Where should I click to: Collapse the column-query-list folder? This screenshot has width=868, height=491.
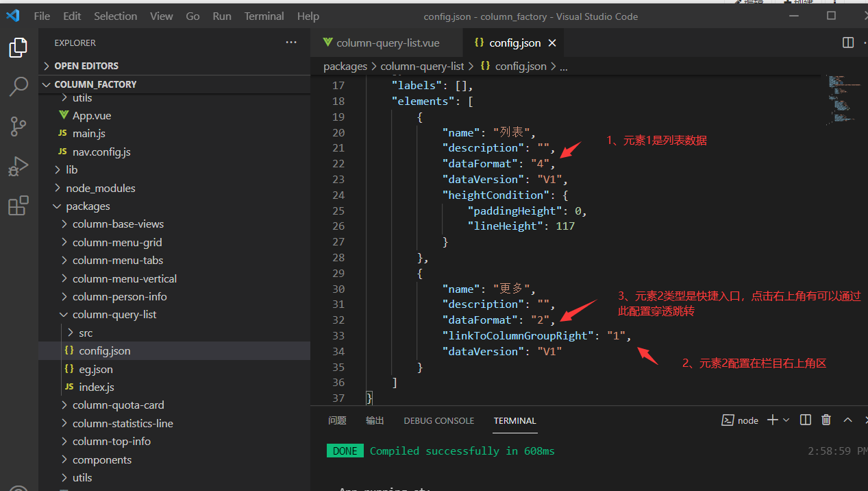114,315
